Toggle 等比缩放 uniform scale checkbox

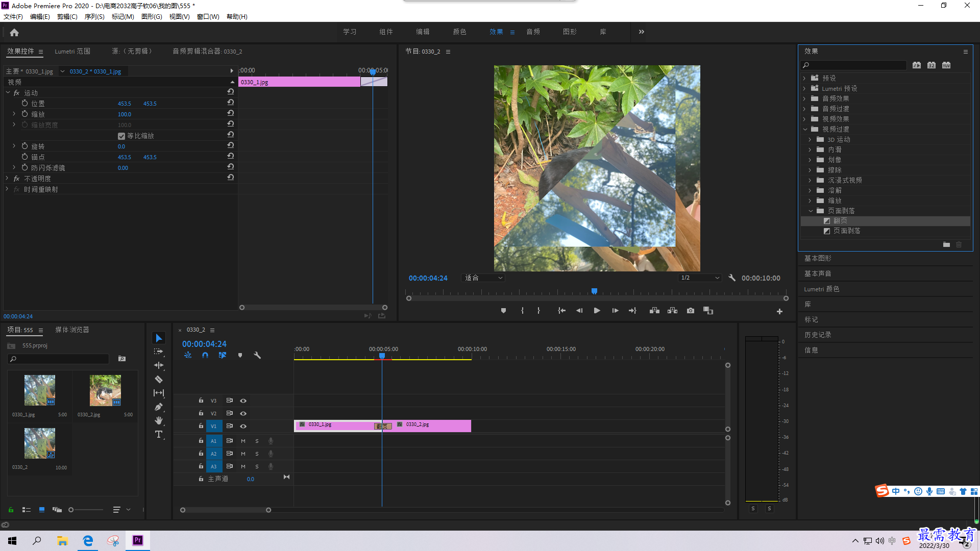pos(121,136)
